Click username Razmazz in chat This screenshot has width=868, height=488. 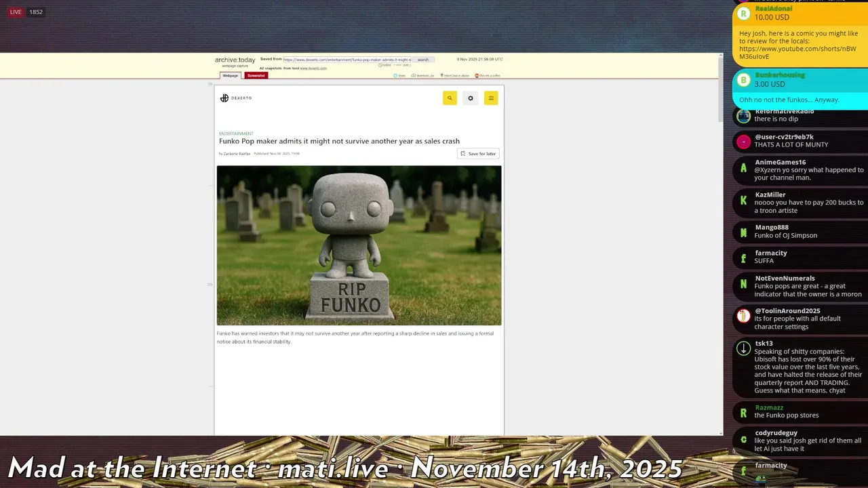[x=769, y=408]
